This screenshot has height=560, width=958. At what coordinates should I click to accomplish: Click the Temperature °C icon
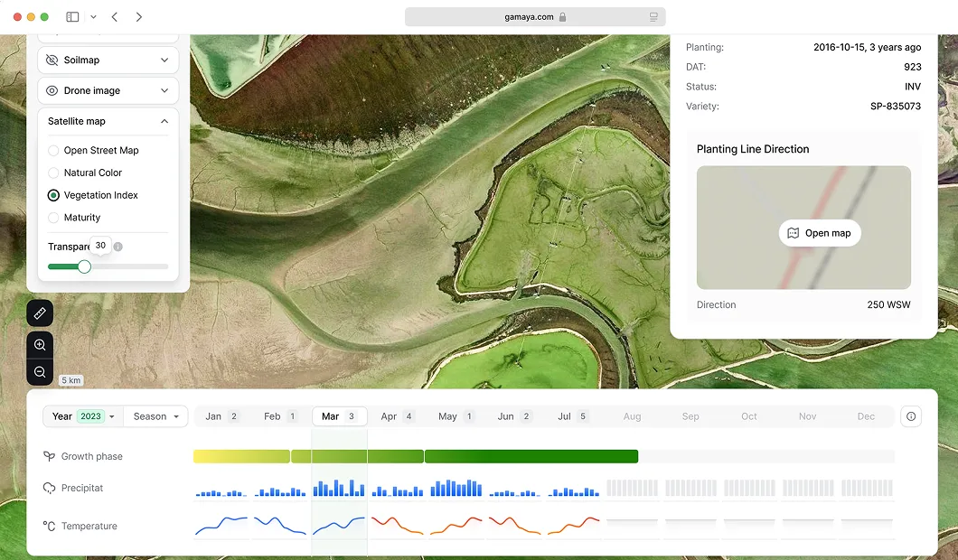pos(49,525)
